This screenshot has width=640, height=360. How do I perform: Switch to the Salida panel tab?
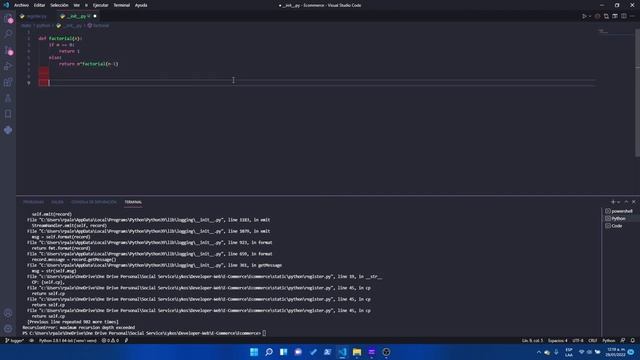[x=57, y=202]
